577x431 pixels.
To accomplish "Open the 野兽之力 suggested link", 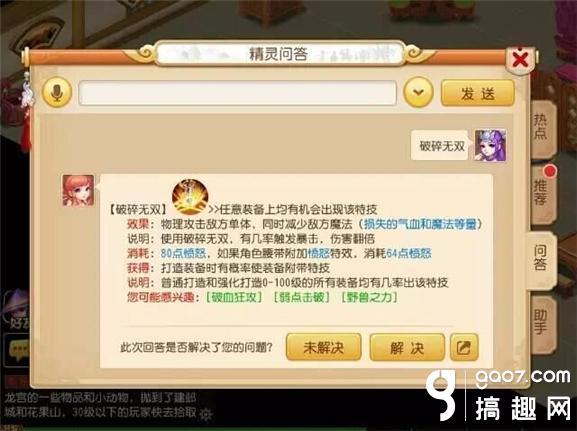I will click(x=370, y=297).
